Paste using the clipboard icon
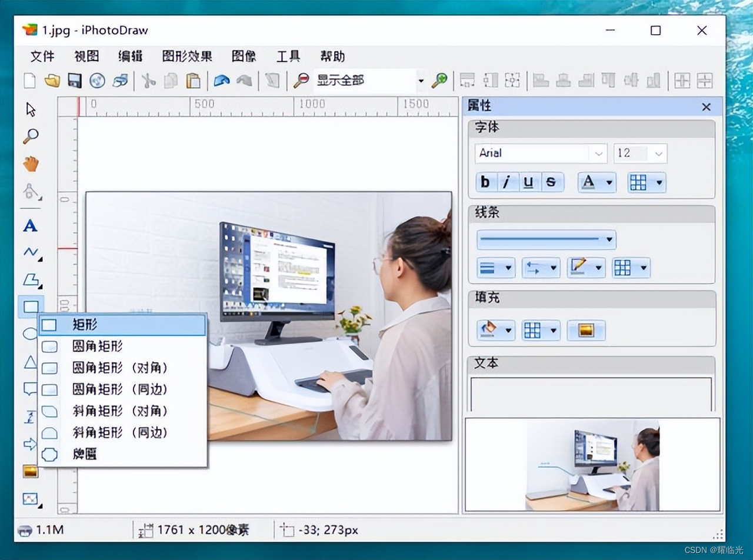 193,81
